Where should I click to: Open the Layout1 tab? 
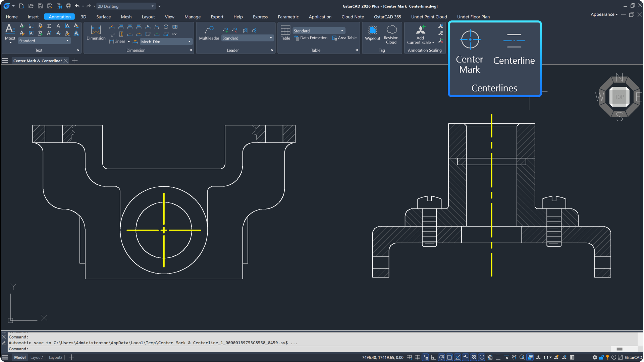37,357
